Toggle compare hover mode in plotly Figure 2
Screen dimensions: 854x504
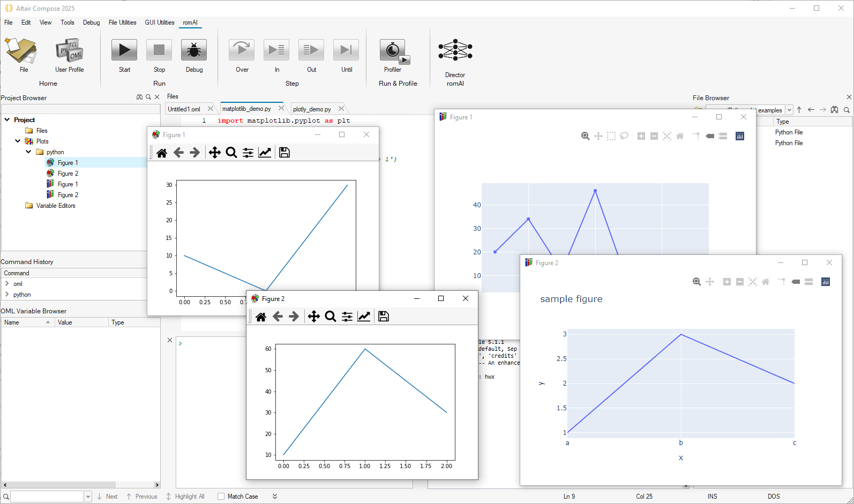coord(808,282)
